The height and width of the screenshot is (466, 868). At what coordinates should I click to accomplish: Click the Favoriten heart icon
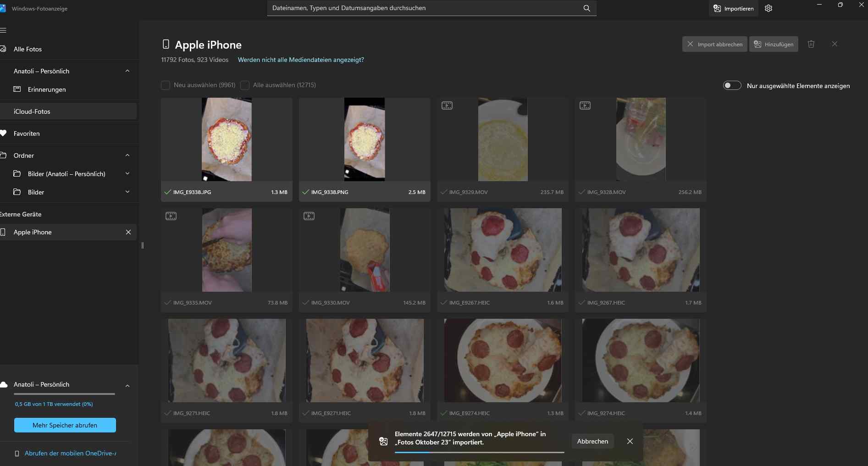click(x=3, y=133)
